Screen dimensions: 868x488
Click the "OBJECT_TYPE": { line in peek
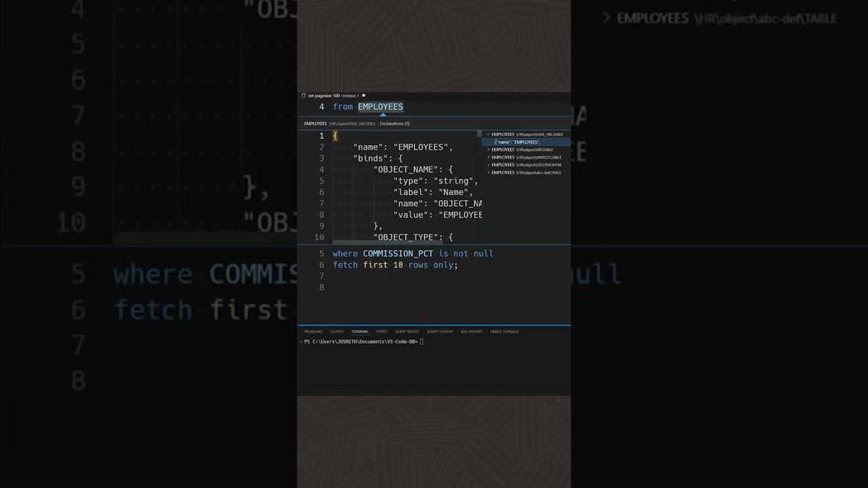click(413, 237)
